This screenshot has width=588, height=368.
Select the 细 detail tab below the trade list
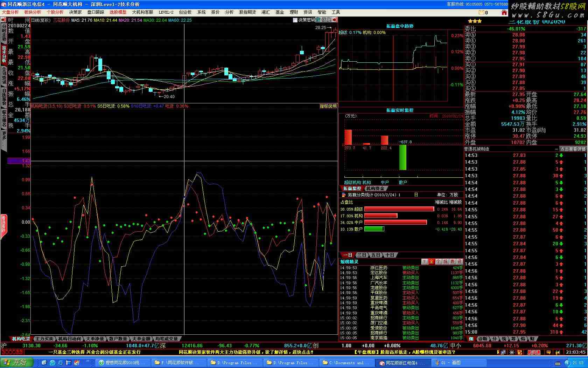(471, 339)
